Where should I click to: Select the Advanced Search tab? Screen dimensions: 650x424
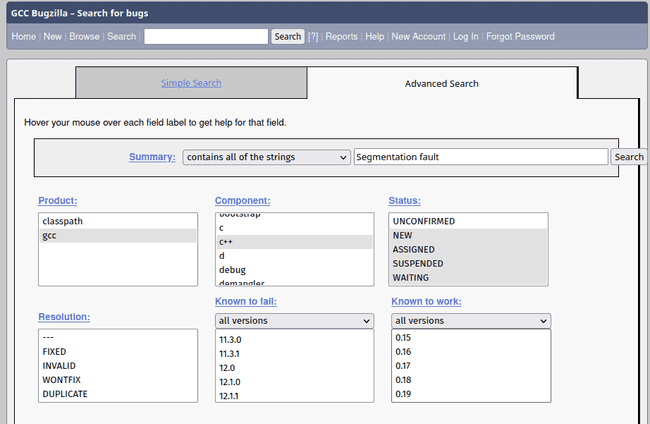441,84
